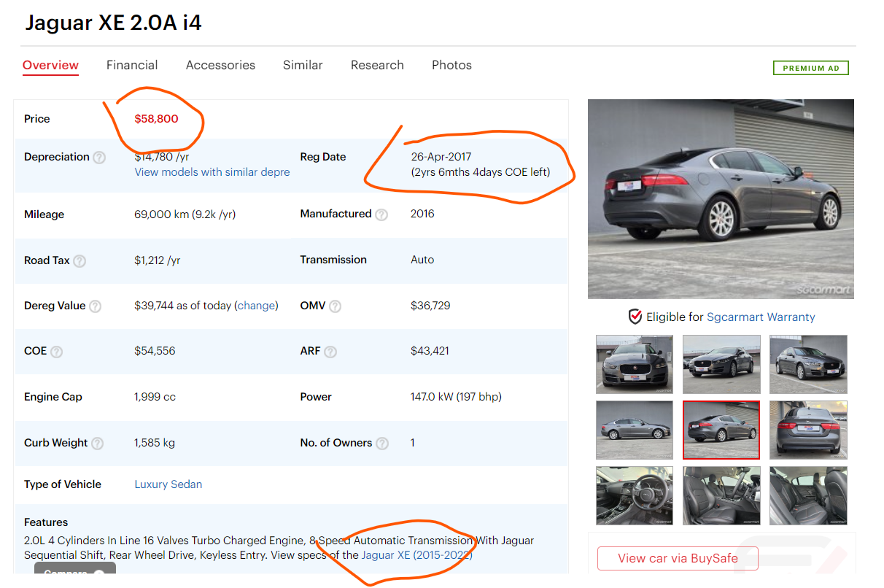Go to the Photos tab
The width and height of the screenshot is (884, 588).
click(x=451, y=65)
